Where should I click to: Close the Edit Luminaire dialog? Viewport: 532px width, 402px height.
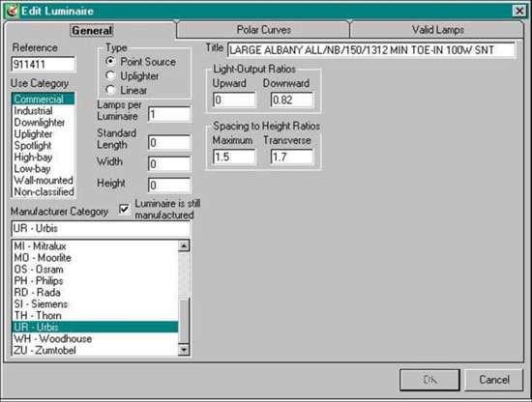(x=519, y=11)
